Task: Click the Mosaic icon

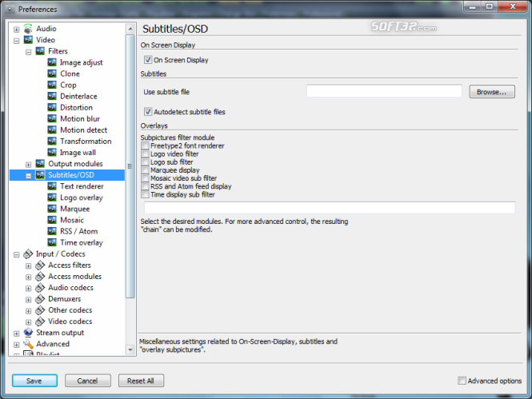Action: pyautogui.click(x=52, y=220)
